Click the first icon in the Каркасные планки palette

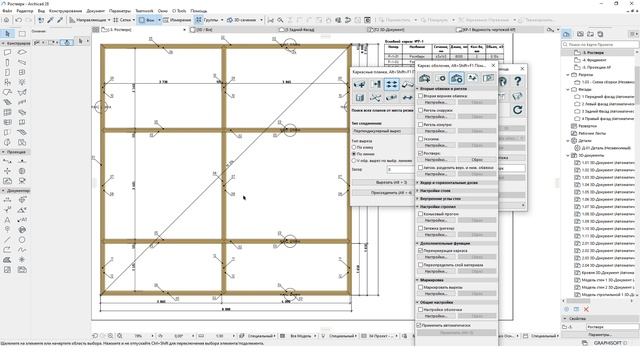(x=360, y=84)
